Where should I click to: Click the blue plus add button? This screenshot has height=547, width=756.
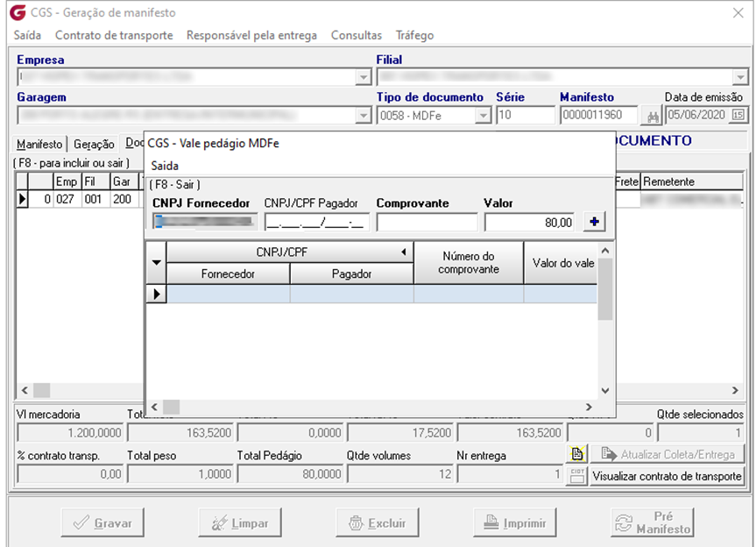[x=595, y=222]
